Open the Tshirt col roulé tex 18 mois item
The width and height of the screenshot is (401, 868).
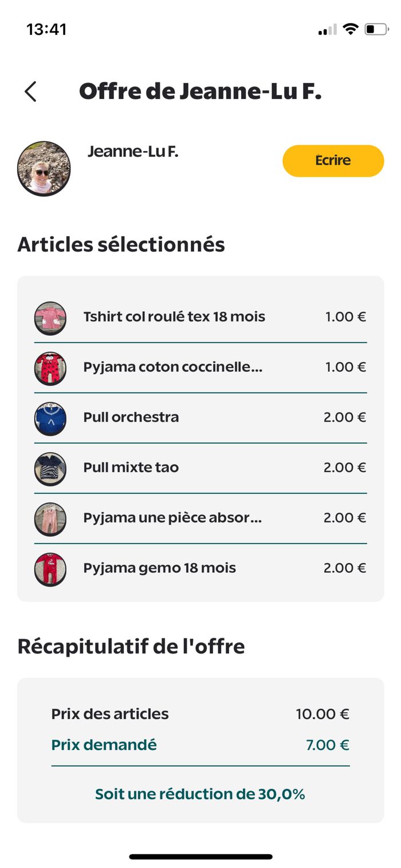pos(174,317)
